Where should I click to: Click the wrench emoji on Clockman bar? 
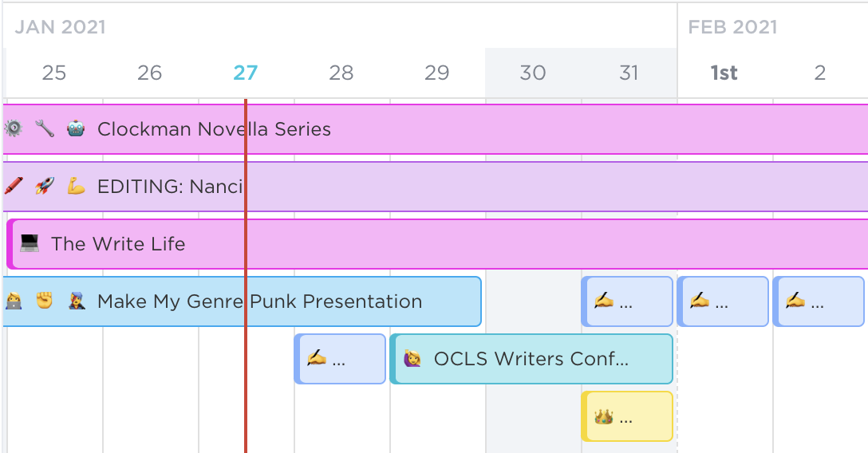tap(45, 129)
